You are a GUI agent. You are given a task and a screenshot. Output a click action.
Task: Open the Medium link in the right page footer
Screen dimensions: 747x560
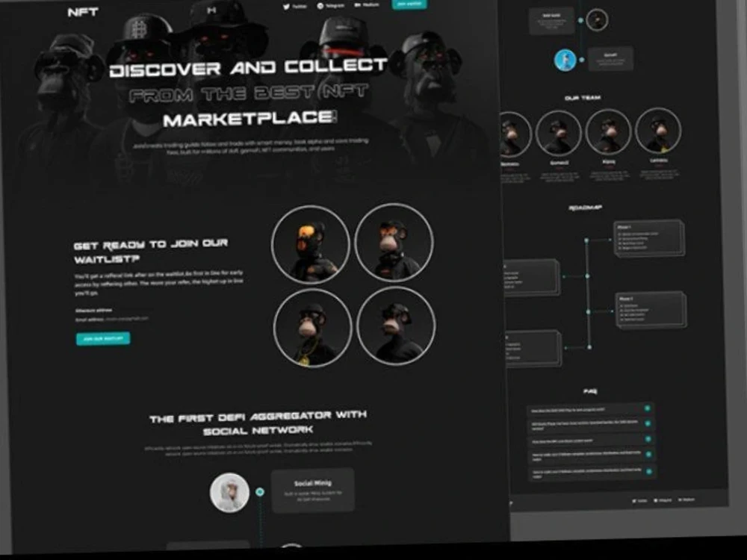click(x=686, y=500)
